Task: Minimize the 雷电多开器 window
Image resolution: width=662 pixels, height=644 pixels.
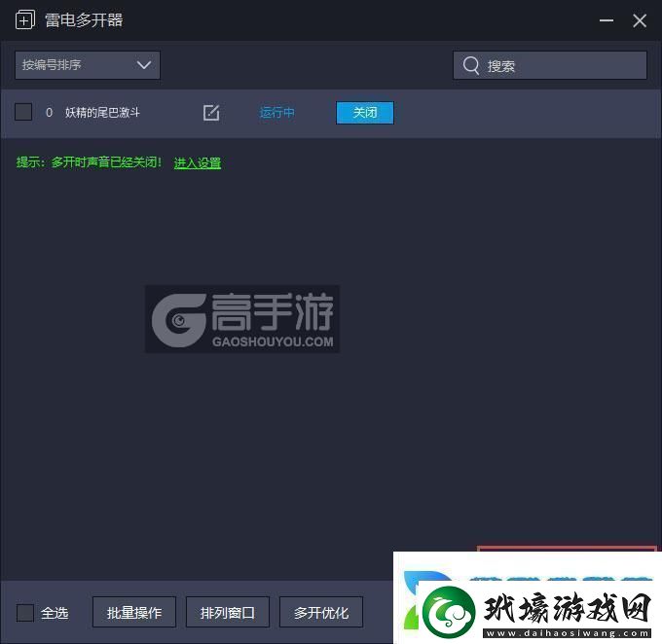Action: pyautogui.click(x=607, y=20)
